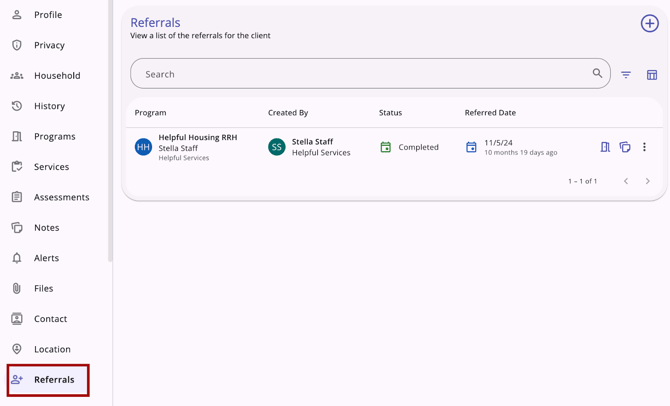Click into the Search referrals field

click(360, 74)
